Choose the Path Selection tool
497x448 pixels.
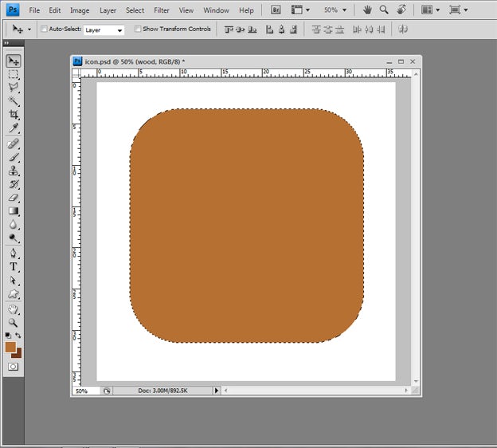pyautogui.click(x=14, y=281)
